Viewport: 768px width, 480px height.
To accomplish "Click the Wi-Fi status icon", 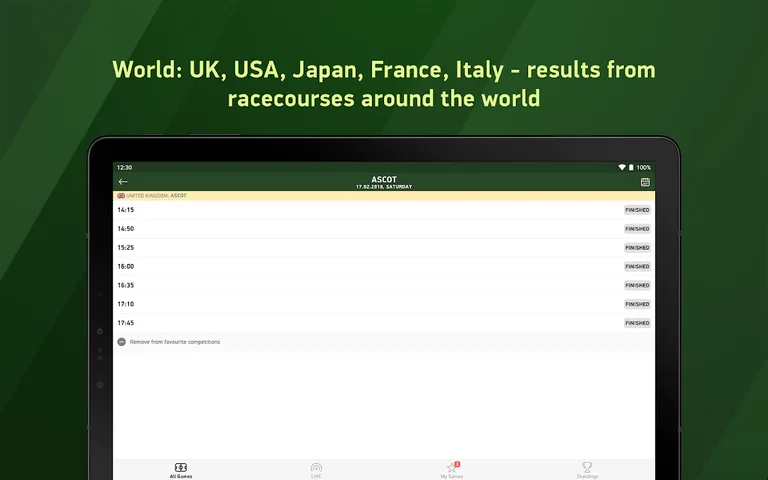I will click(x=622, y=168).
